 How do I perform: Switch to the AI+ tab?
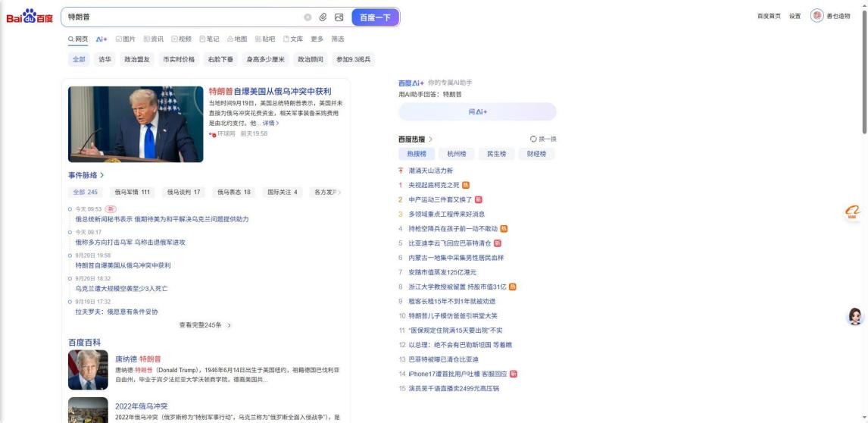(x=101, y=39)
